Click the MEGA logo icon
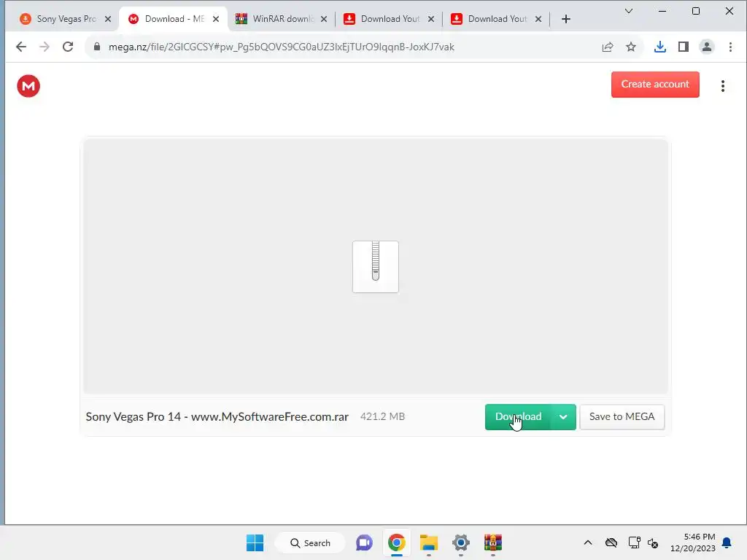The width and height of the screenshot is (747, 560). [28, 86]
